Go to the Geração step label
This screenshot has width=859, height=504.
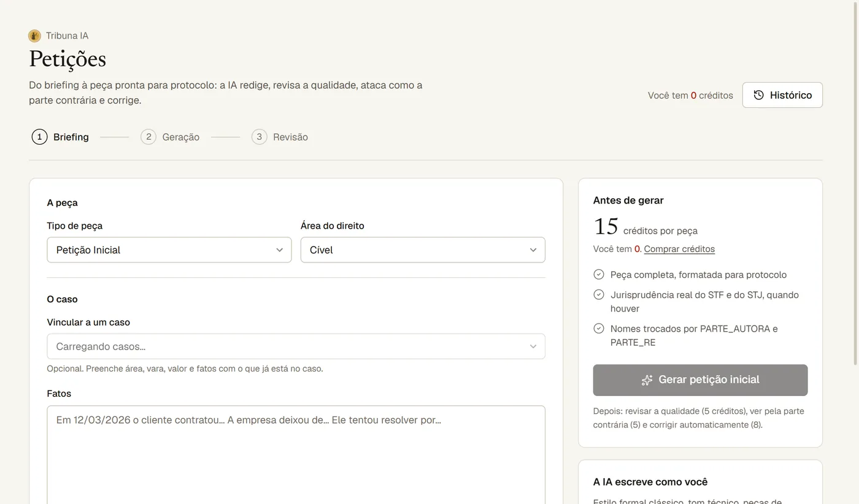click(x=181, y=137)
